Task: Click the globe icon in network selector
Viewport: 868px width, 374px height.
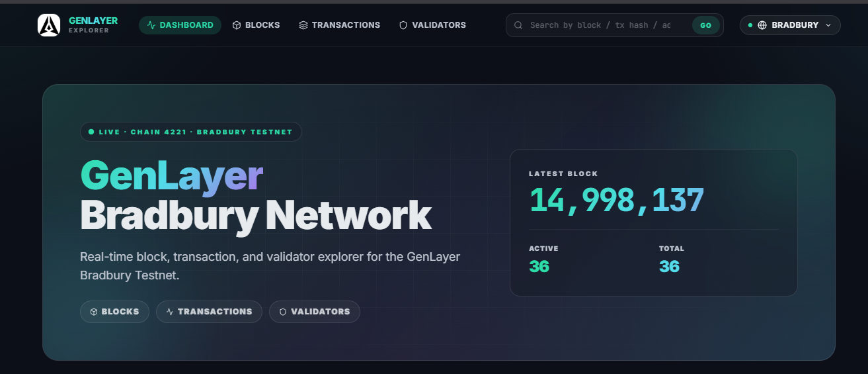Action: [762, 25]
